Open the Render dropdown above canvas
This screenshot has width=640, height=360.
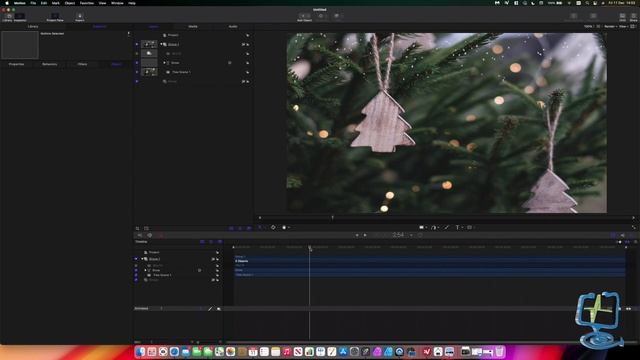tap(610, 27)
